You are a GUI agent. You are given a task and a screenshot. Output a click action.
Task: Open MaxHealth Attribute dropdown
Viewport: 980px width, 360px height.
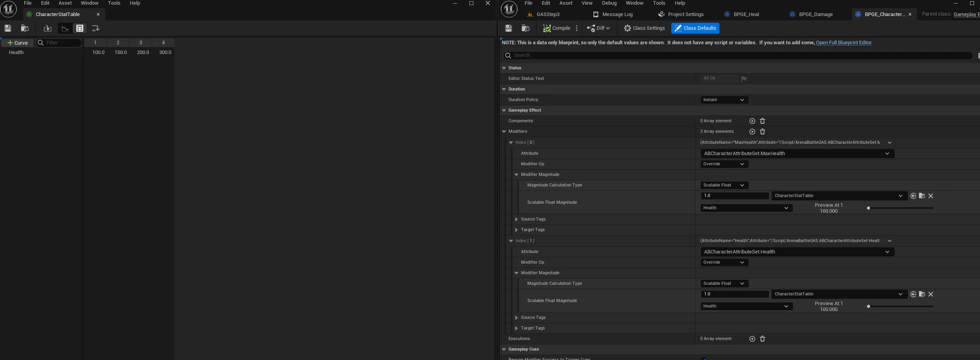point(797,154)
